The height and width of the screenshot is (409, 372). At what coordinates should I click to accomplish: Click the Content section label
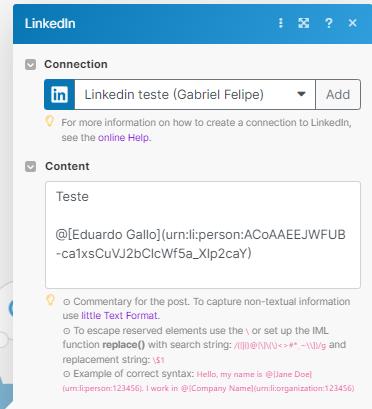67,166
